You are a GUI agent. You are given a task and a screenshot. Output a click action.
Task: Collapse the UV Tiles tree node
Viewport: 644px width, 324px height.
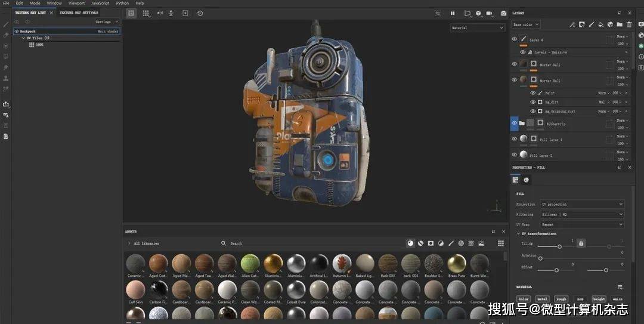click(22, 38)
